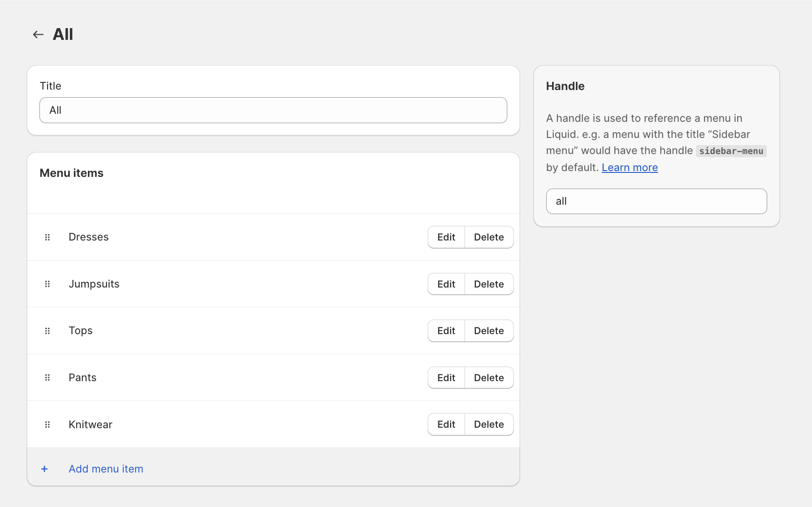Delete the Jumpsuits menu item

click(x=489, y=284)
